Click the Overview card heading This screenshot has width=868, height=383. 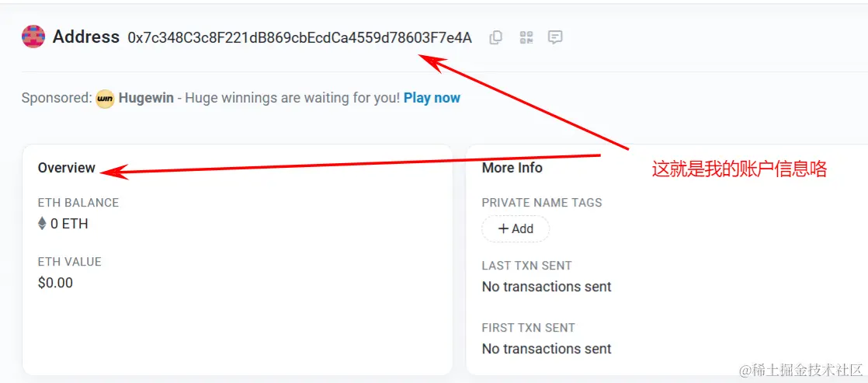pos(67,168)
